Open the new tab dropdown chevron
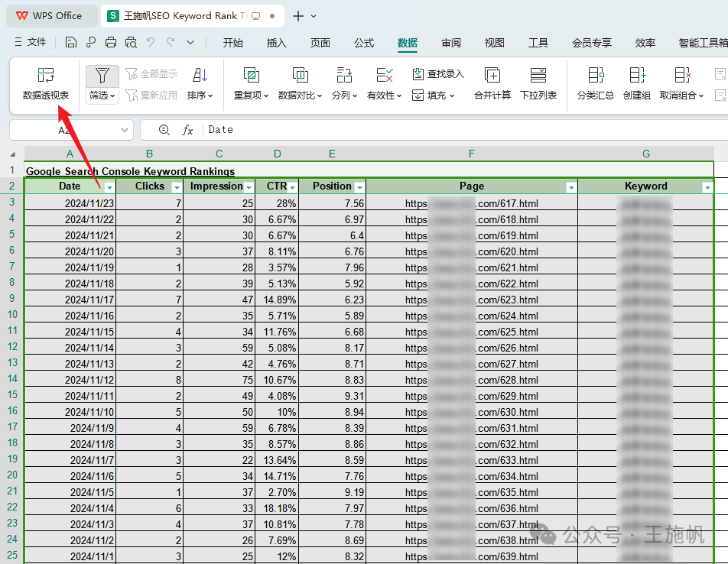 click(x=314, y=16)
